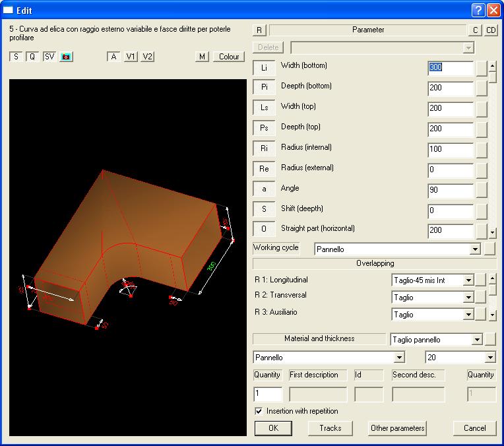504x446 pixels.
Task: Open the Colour picker button
Action: pos(229,57)
